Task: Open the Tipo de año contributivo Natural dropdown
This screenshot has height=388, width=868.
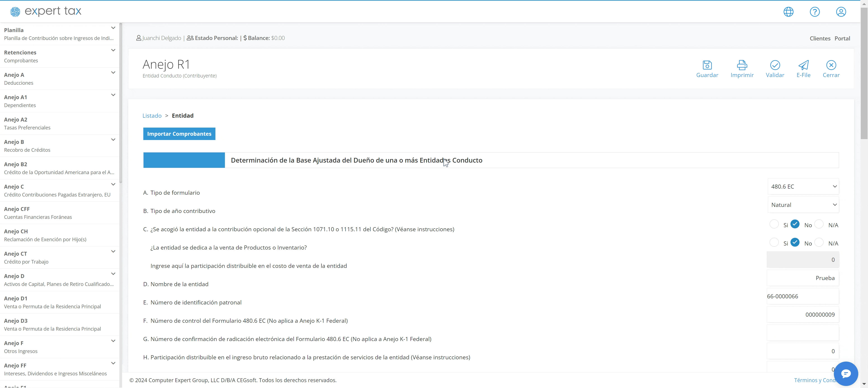Action: click(x=803, y=205)
